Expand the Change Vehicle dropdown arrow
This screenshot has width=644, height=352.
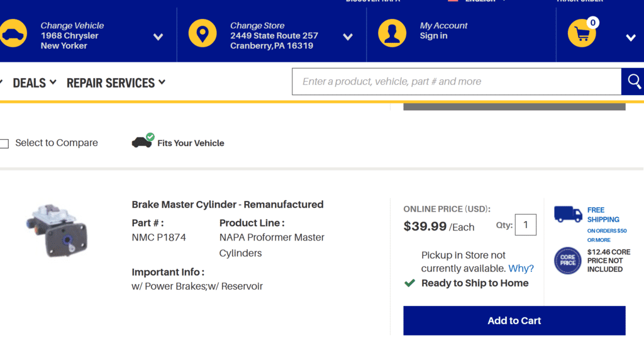click(x=158, y=37)
